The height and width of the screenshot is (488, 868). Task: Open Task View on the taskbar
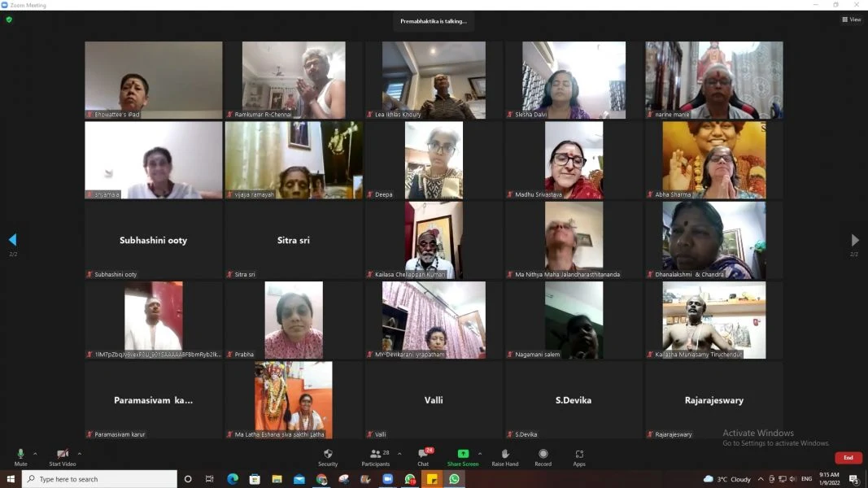tap(210, 478)
